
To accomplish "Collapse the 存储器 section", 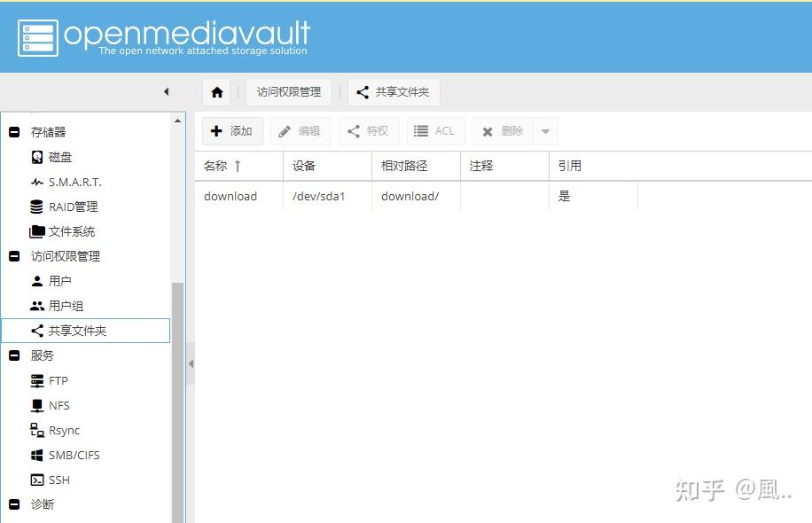I will (x=12, y=131).
